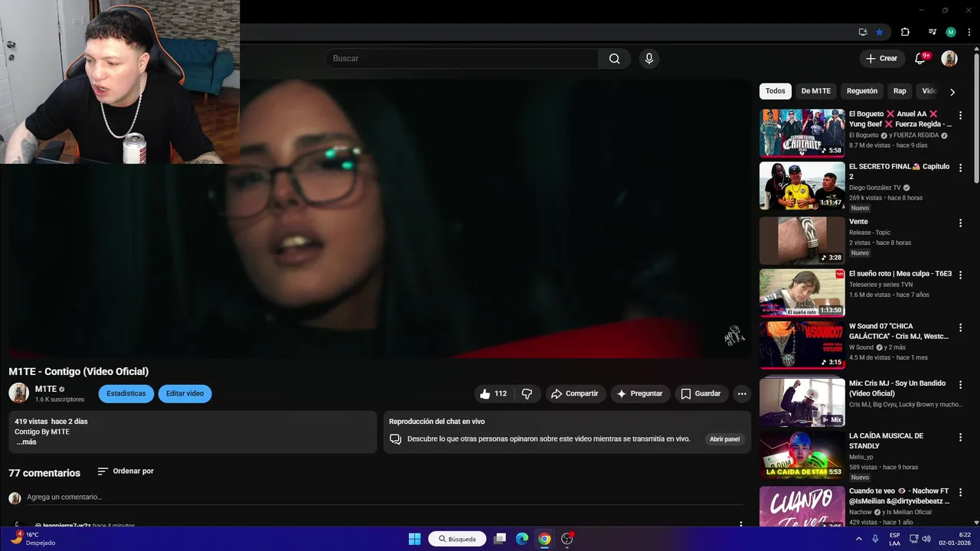Open El sueño roto thumbnail
The height and width of the screenshot is (551, 980).
tap(802, 292)
